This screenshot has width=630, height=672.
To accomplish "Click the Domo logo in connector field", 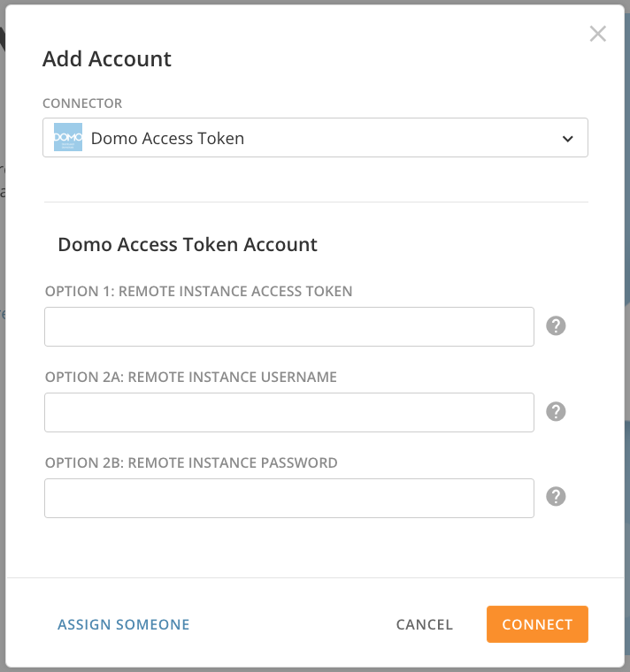I will [68, 138].
